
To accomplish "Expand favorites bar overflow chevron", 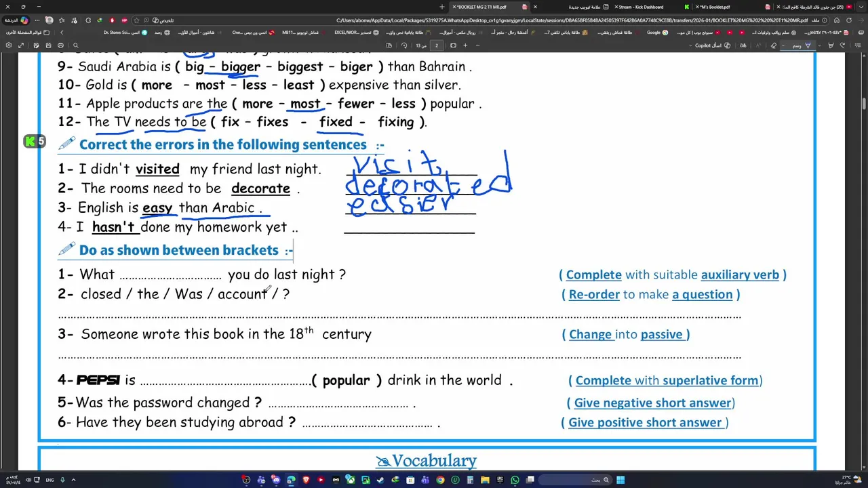I will [x=62, y=33].
